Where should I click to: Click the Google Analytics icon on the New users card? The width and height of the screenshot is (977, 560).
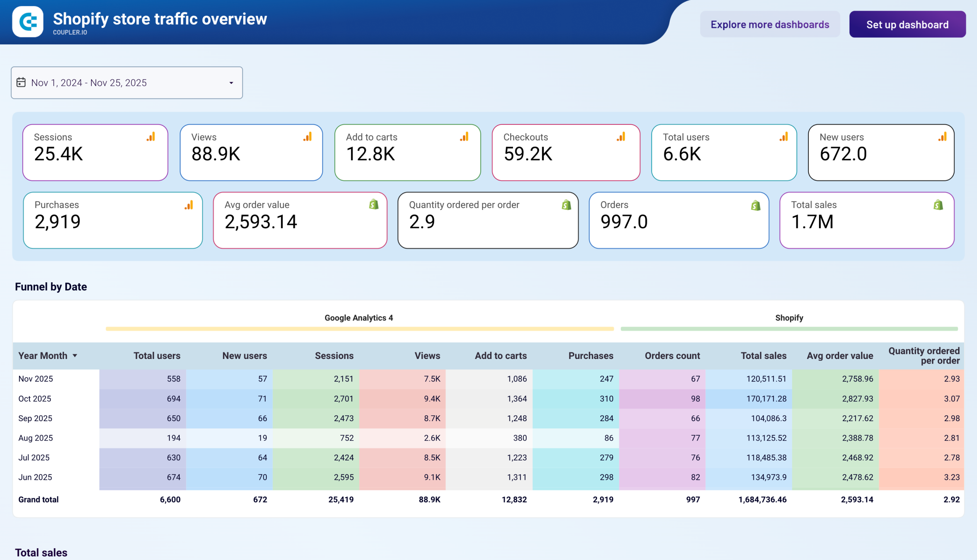942,137
